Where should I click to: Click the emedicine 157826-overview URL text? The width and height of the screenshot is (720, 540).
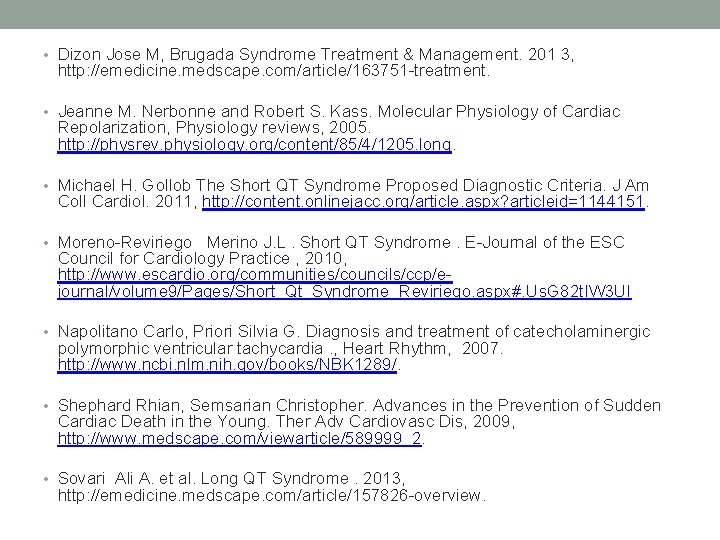click(271, 495)
